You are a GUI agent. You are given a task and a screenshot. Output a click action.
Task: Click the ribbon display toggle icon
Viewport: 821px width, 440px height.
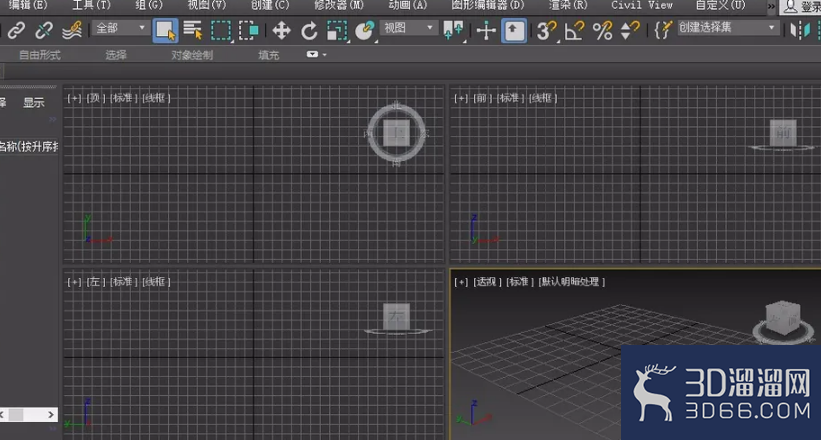pyautogui.click(x=313, y=54)
